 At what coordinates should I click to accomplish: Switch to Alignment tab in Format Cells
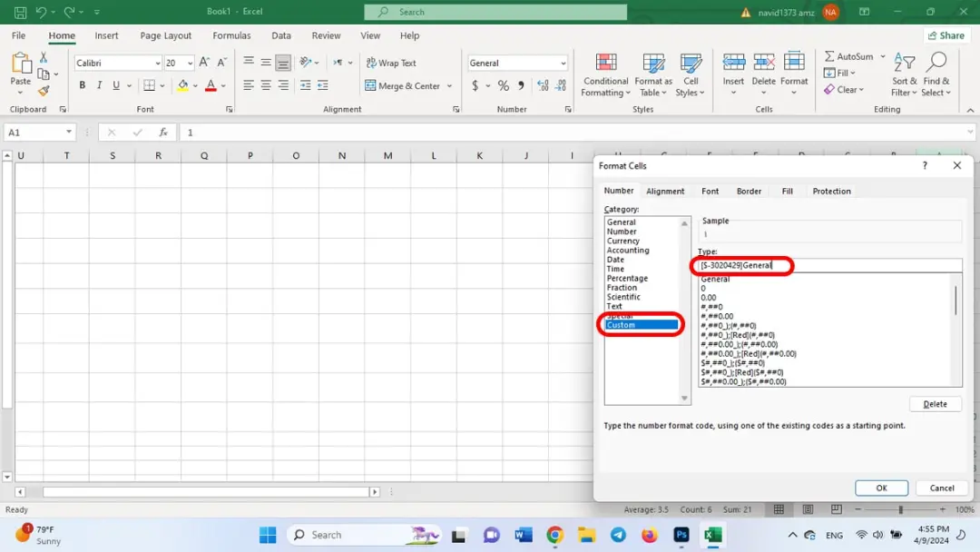665,192
